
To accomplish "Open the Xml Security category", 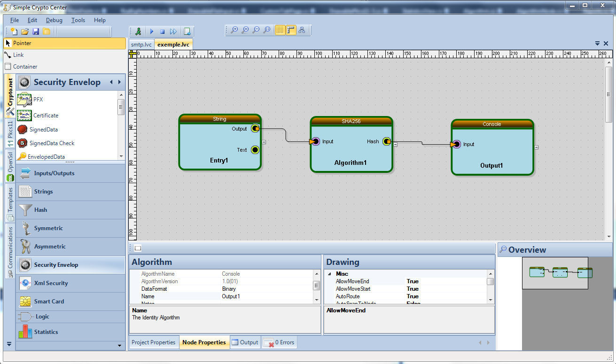I will tap(70, 283).
